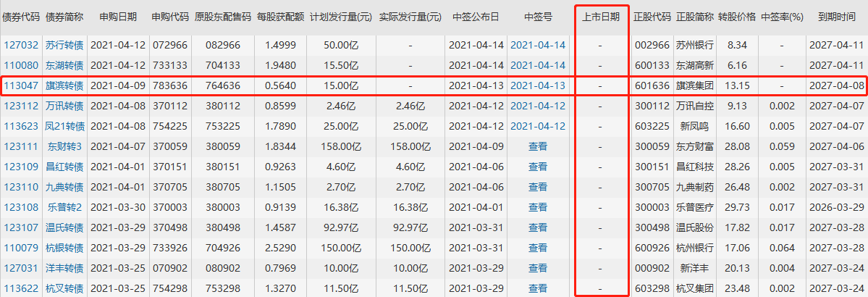The width and height of the screenshot is (868, 297).
Task: Select stock name 东方财富 cell
Action: 695,146
